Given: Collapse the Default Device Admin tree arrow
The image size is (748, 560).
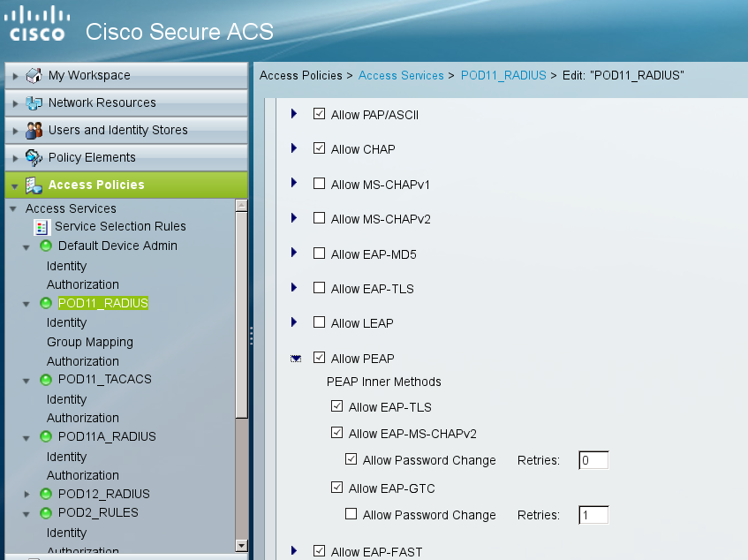Looking at the screenshot, I should (26, 247).
